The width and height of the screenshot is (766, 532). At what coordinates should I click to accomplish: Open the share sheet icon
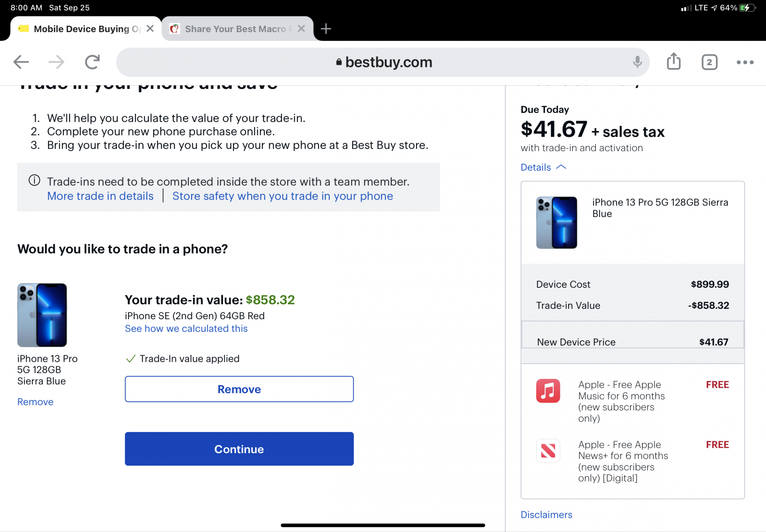coord(674,61)
